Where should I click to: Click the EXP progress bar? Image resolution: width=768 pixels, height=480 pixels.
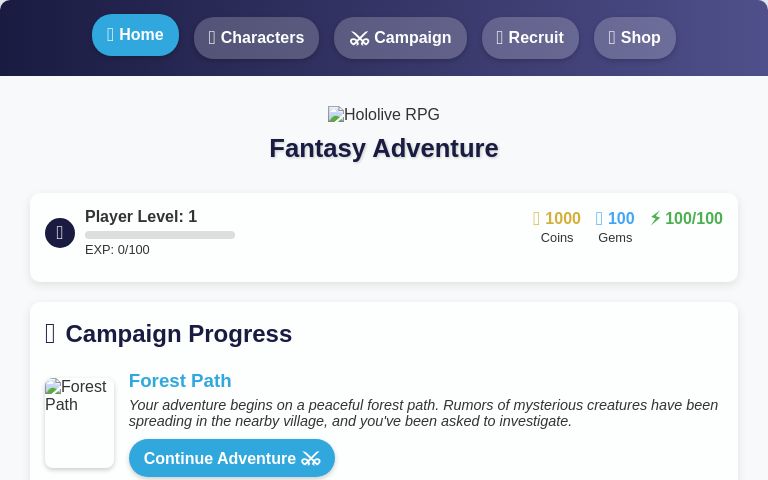160,235
